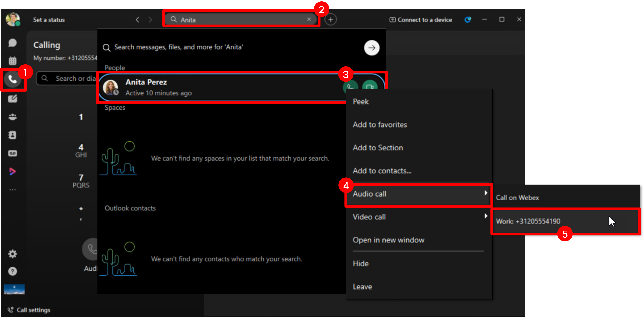Select 'Work: +31205554190' call option
This screenshot has height=317, width=644.
coord(528,221)
